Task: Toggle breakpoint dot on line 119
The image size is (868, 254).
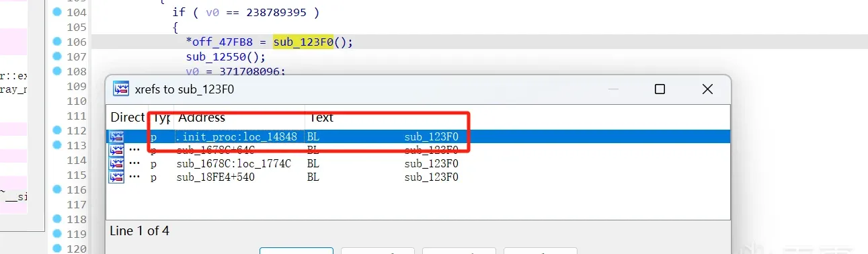Action: pos(56,234)
